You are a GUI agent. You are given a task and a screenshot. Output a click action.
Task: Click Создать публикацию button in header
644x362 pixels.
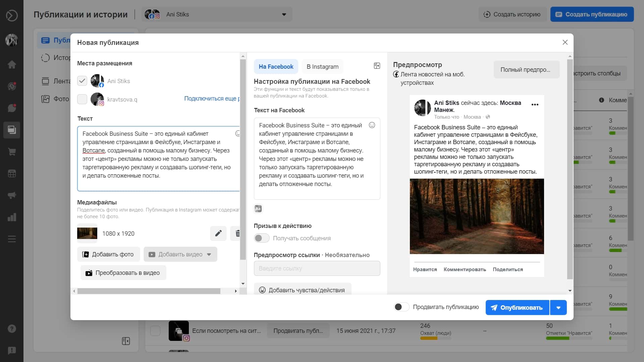[x=592, y=14]
